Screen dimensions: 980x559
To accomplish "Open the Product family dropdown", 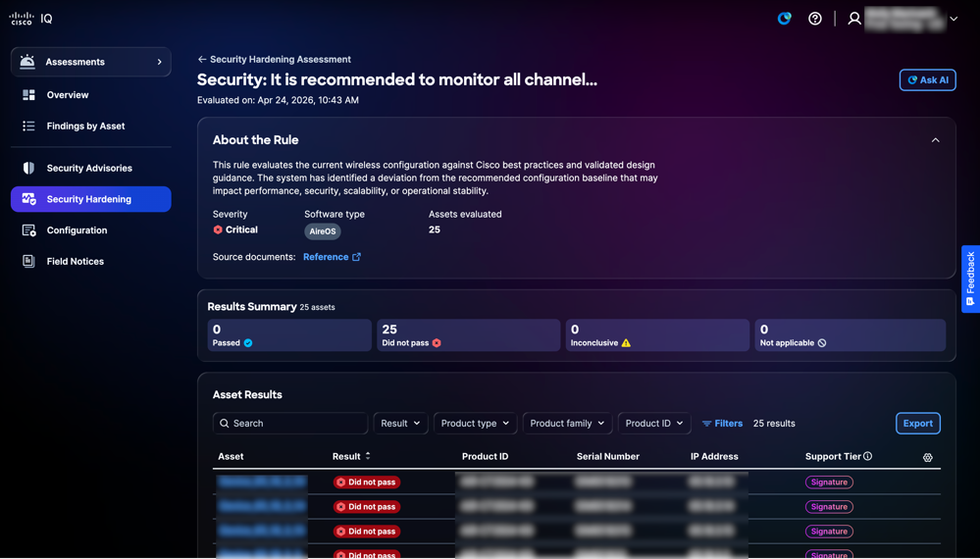I will pos(567,424).
